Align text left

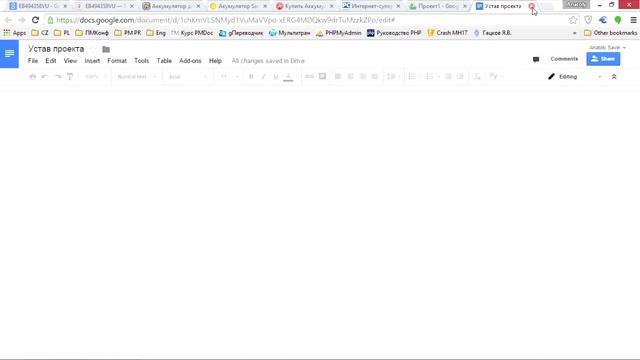[338, 77]
